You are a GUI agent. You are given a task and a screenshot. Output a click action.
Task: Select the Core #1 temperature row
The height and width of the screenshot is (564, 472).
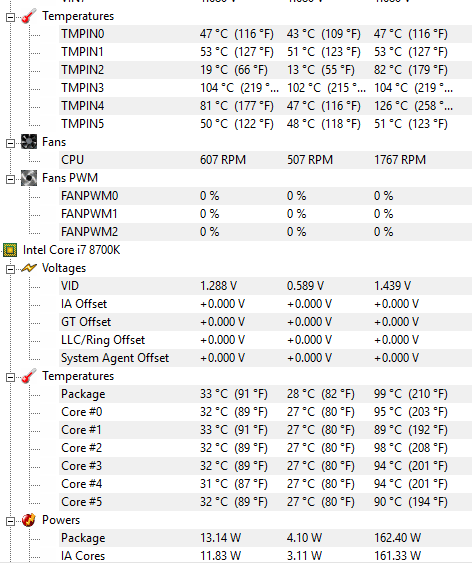(x=266, y=430)
